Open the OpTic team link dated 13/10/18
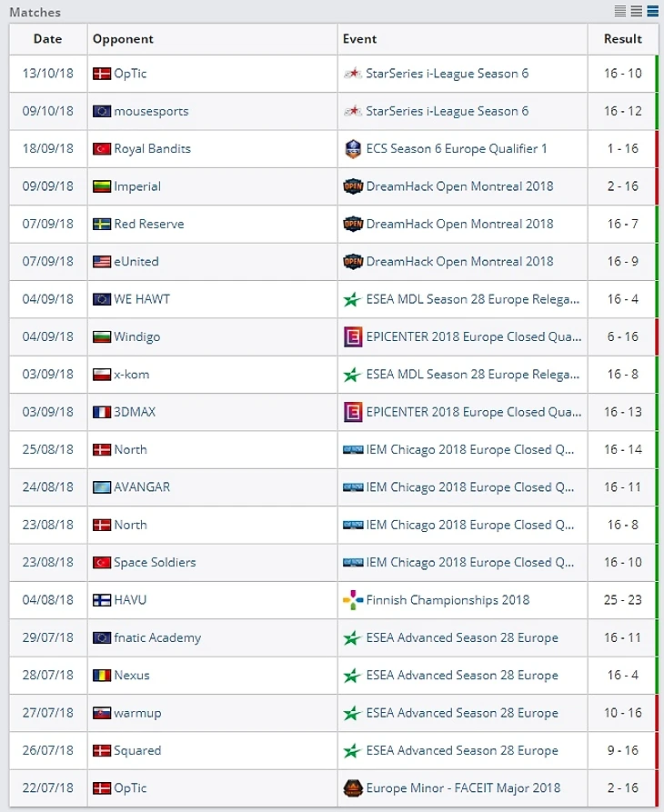The image size is (664, 812). [x=130, y=74]
